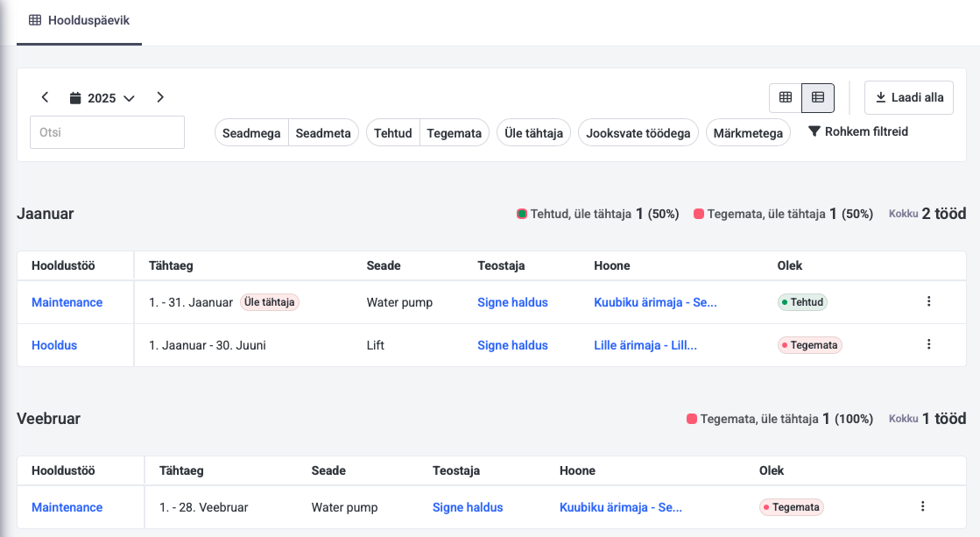Go to previous year with left chevron
The width and height of the screenshot is (980, 537).
click(46, 97)
